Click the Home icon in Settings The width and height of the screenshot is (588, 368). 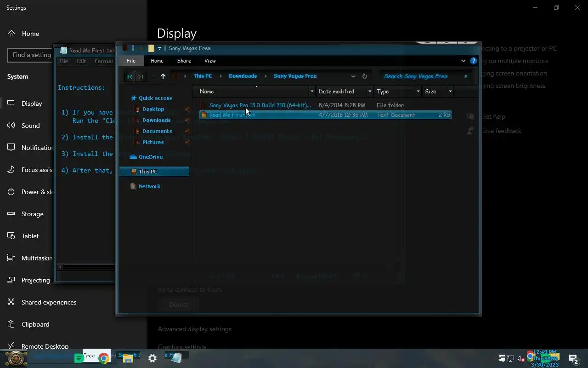point(11,34)
